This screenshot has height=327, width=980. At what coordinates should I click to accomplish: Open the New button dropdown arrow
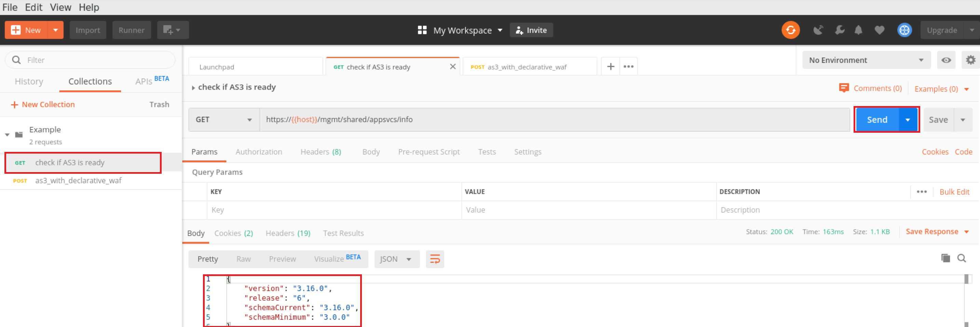56,30
